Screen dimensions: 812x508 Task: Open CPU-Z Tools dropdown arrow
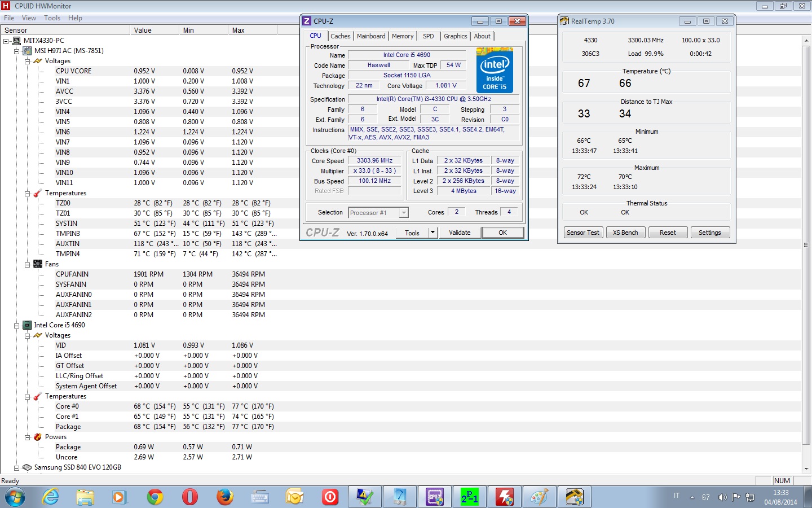coord(433,233)
